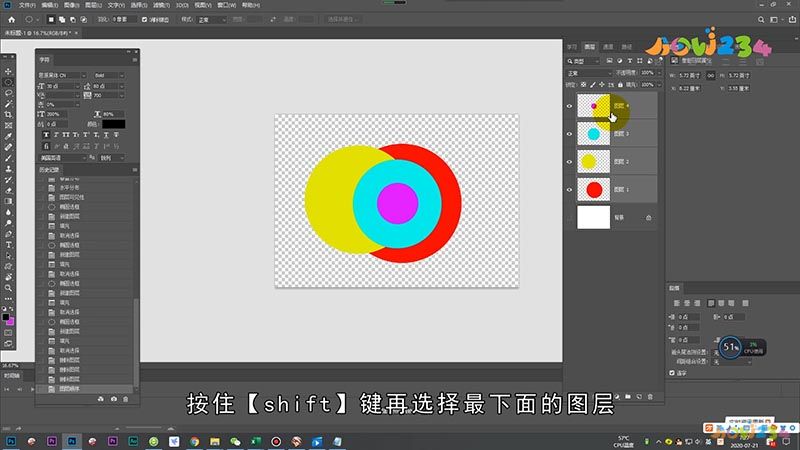Viewport: 800px width, 450px height.
Task: Click the magenta background color swatch in toolbox
Action: pos(11,322)
